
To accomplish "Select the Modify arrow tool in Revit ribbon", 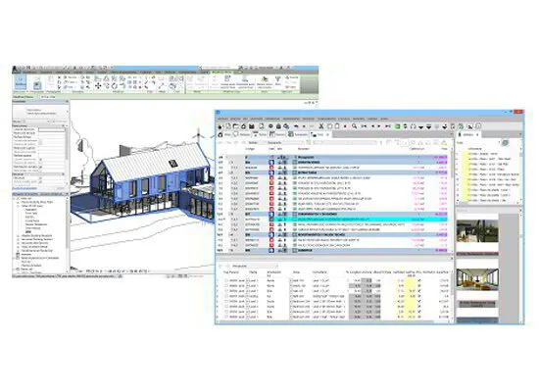I will point(21,82).
